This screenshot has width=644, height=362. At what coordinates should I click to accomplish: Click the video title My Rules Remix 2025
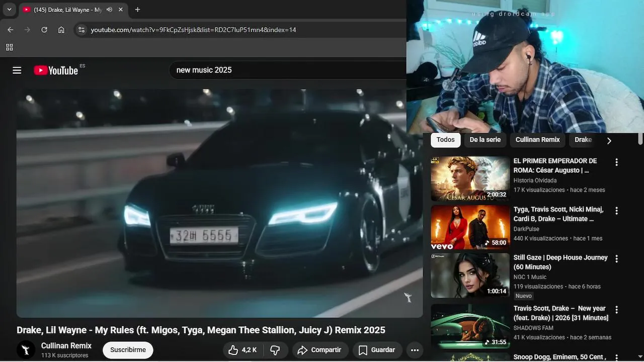[201, 330]
